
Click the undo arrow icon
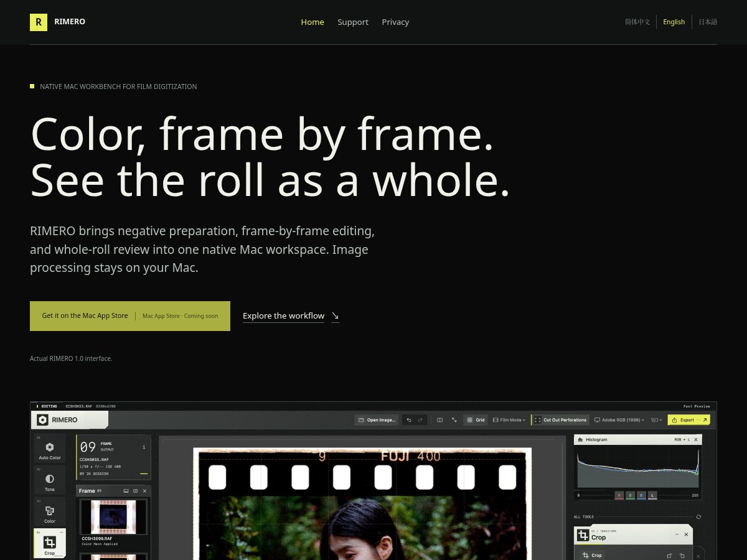(x=409, y=420)
